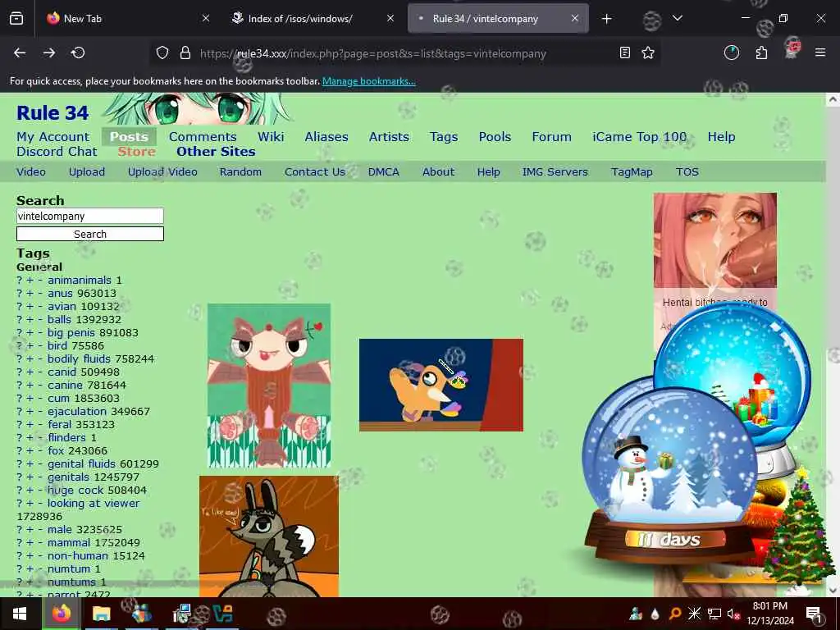Click the question mark beside canine tag
Image resolution: width=840 pixels, height=630 pixels.
tap(20, 386)
